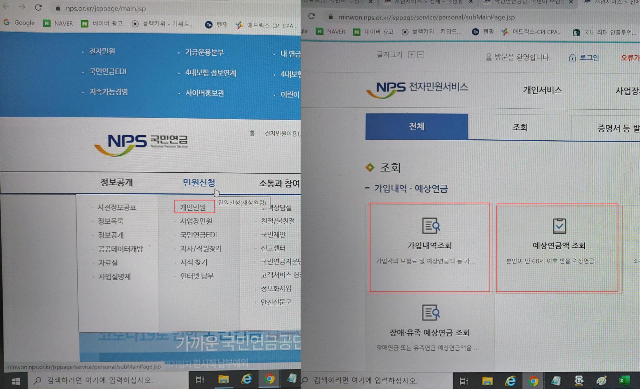Open the 민원신청 main menu

click(199, 182)
